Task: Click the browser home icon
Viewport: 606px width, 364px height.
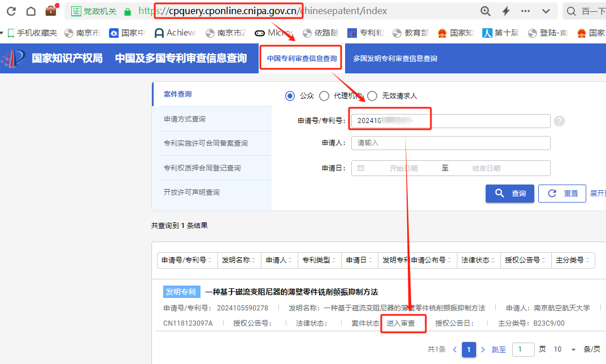Action: point(31,11)
